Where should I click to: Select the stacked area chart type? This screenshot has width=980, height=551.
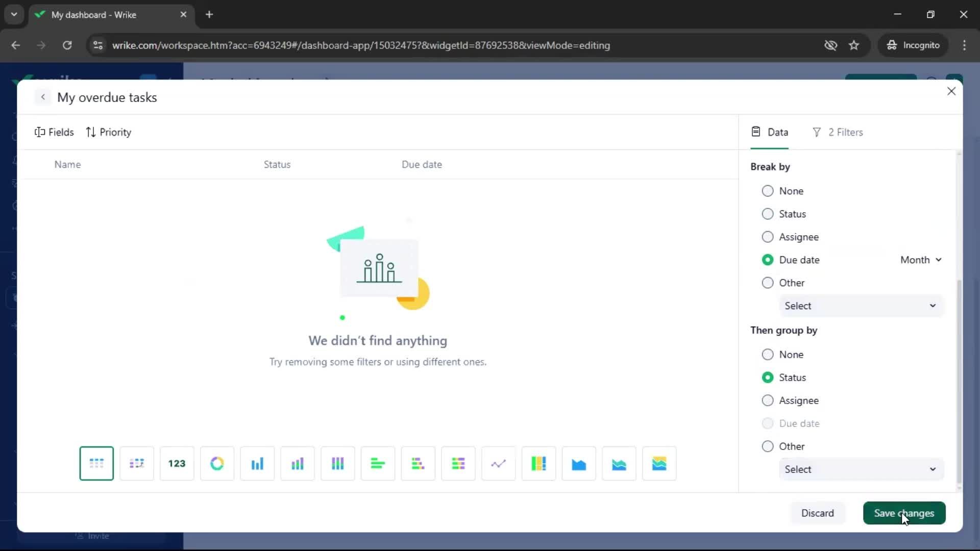point(619,463)
